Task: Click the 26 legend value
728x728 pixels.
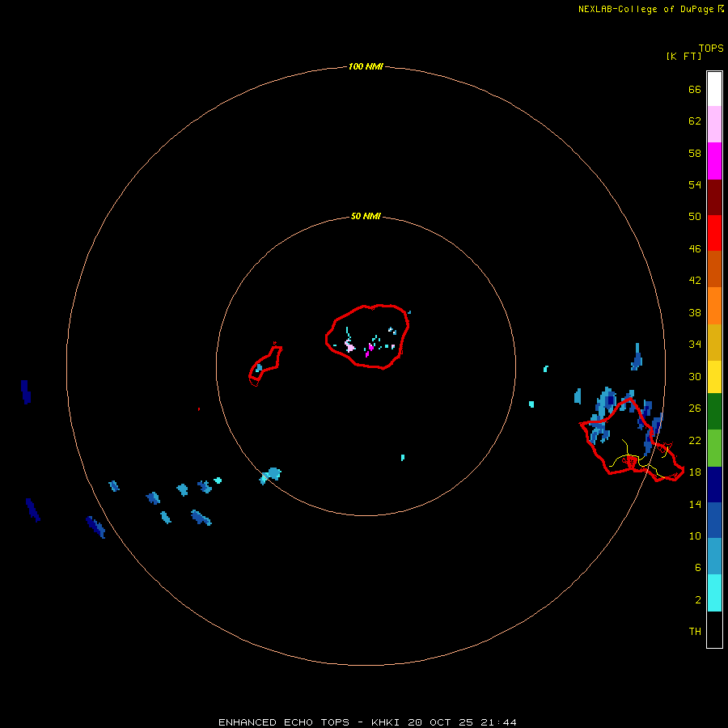Action: [695, 408]
